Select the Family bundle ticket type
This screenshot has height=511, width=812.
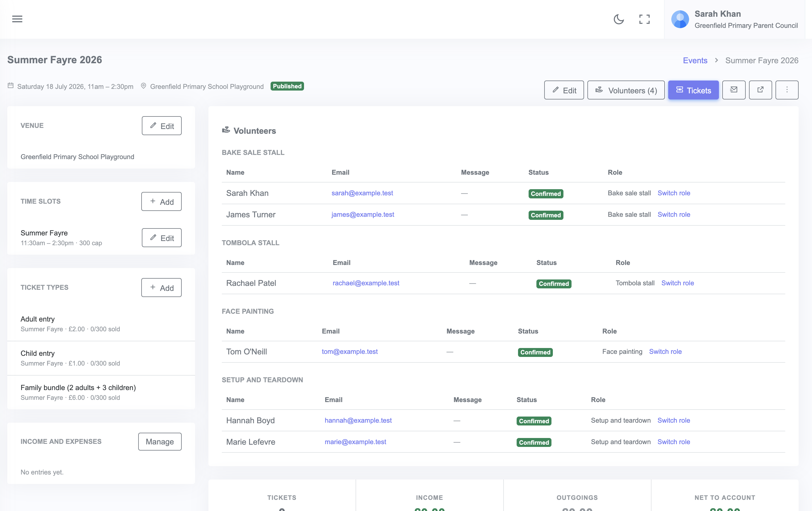pyautogui.click(x=101, y=392)
